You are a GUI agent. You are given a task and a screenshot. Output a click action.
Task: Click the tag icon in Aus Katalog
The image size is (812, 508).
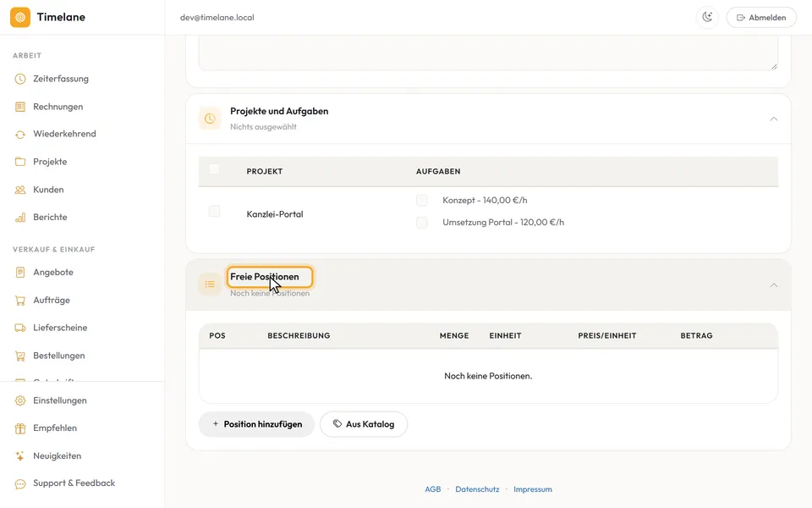[x=337, y=423]
